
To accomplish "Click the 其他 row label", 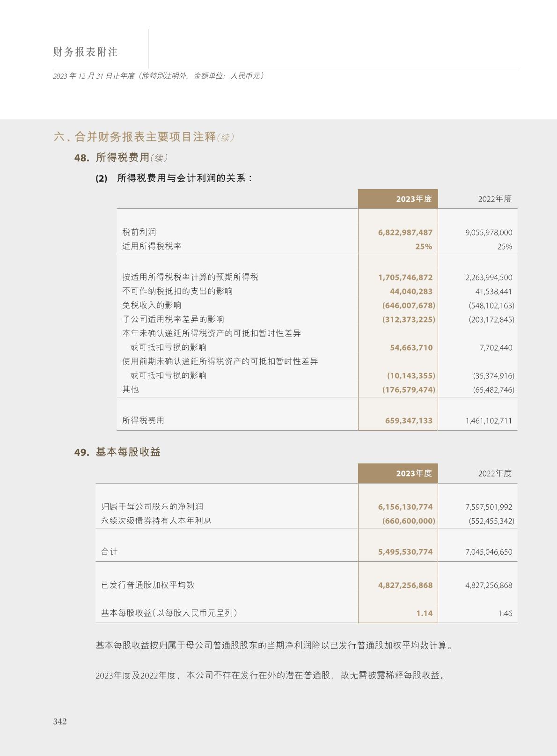I will [x=130, y=389].
